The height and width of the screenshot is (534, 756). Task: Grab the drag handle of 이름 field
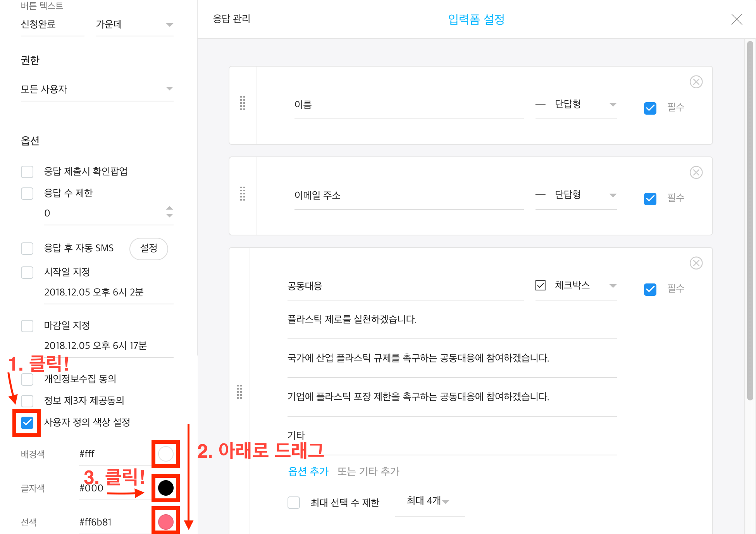(243, 103)
